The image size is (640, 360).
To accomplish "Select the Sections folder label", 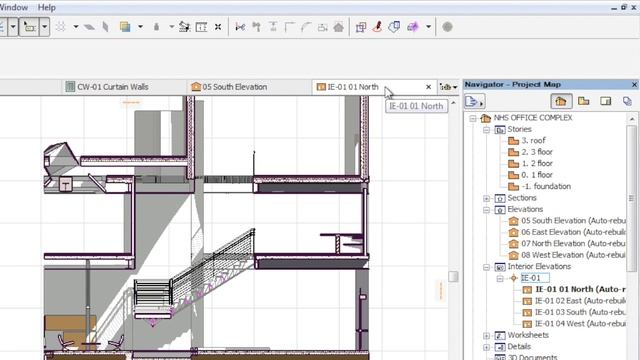I will (522, 198).
